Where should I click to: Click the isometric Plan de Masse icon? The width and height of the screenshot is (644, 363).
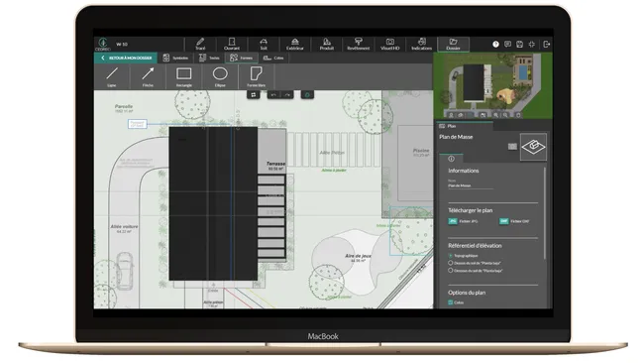533,147
